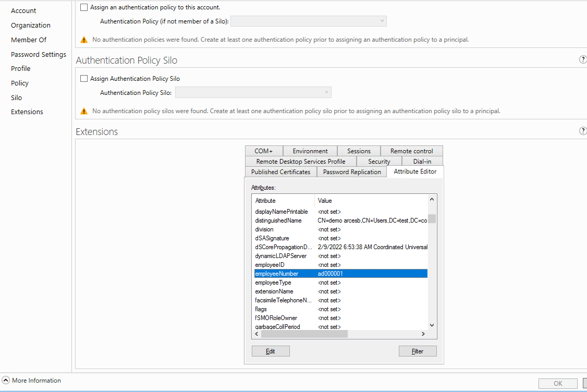Screen dimensions: 587x392
Task: Select Attribute Editor tab
Action: tap(415, 171)
